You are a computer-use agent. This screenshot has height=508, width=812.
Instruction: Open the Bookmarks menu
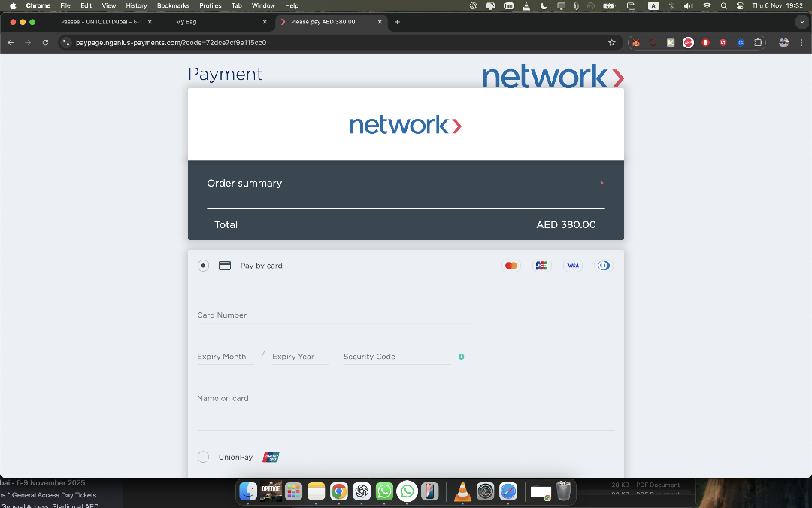tap(173, 5)
